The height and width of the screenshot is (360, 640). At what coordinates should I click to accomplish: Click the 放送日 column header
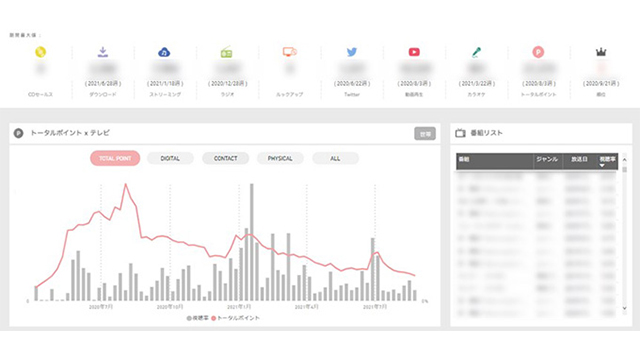click(579, 159)
